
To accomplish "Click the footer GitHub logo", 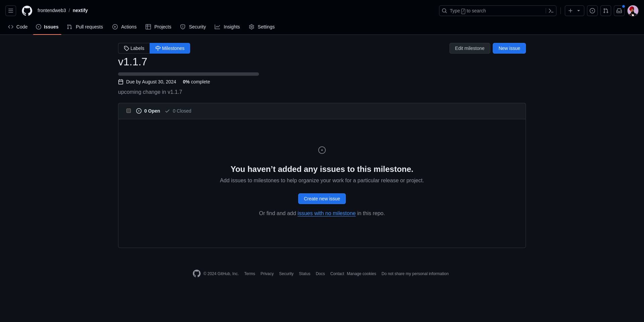I will 197,274.
